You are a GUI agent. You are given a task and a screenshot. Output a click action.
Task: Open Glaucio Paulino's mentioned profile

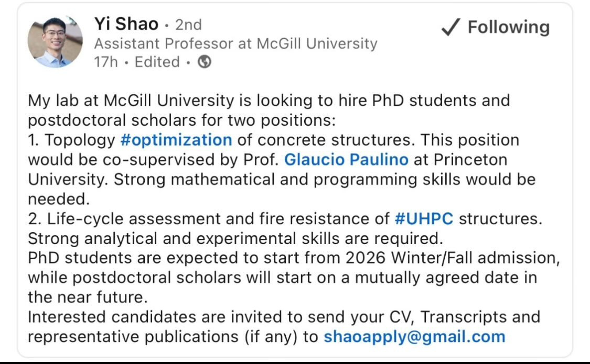[x=346, y=160]
